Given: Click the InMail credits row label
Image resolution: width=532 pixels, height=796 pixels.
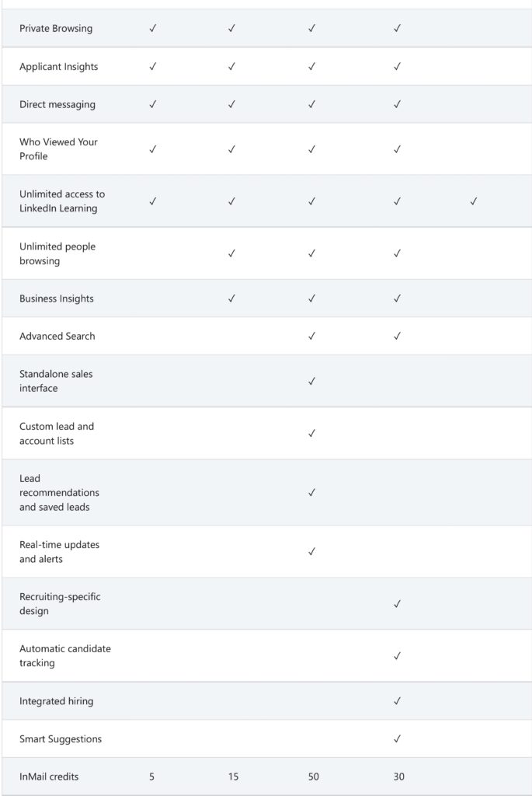Looking at the screenshot, I should pyautogui.click(x=49, y=777).
